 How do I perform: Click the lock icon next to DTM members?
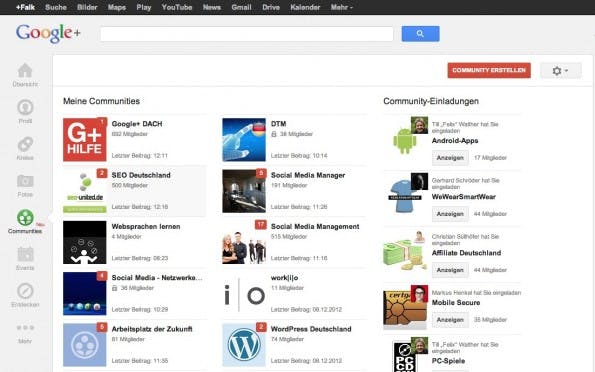coord(274,134)
